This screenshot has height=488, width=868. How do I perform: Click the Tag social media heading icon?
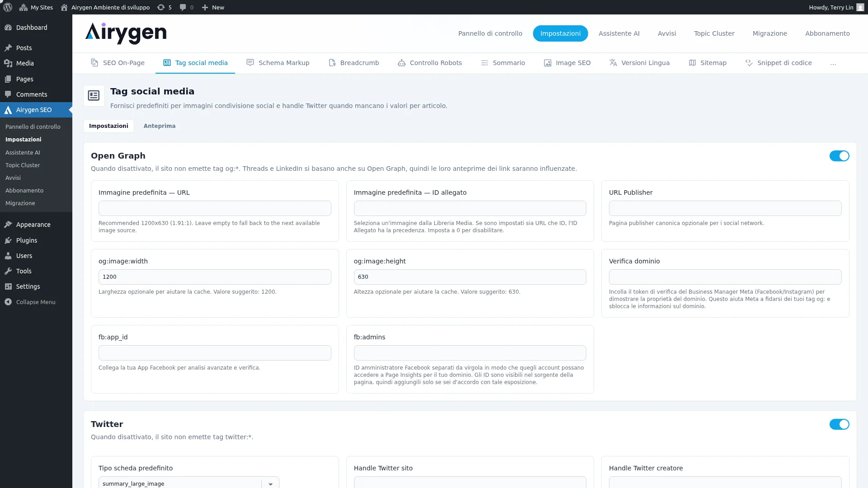click(x=94, y=96)
